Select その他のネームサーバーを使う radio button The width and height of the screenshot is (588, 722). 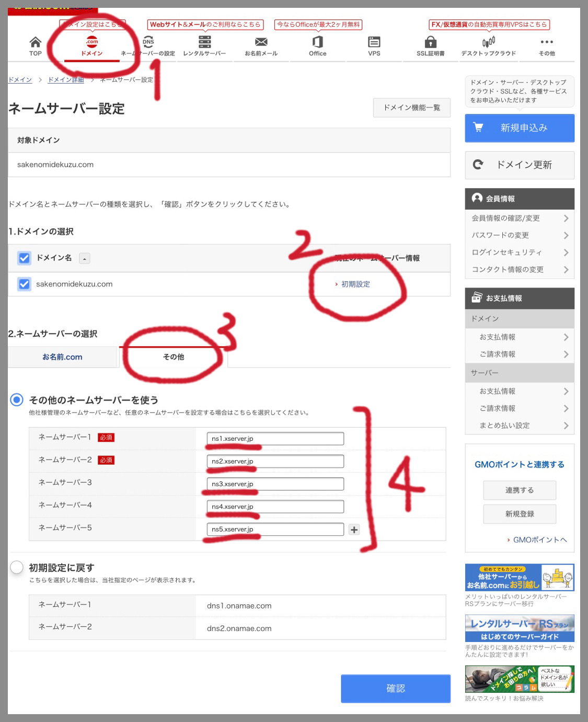click(17, 400)
